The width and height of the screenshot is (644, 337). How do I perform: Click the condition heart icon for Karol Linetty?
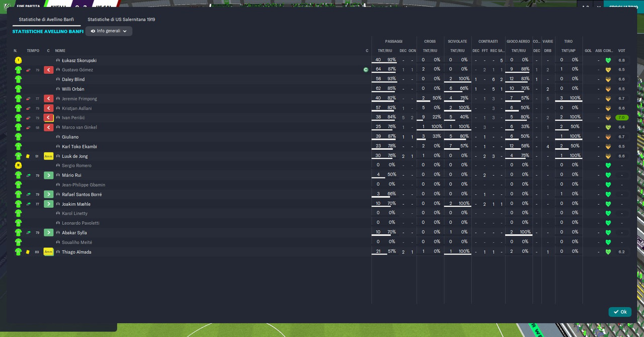point(608,213)
